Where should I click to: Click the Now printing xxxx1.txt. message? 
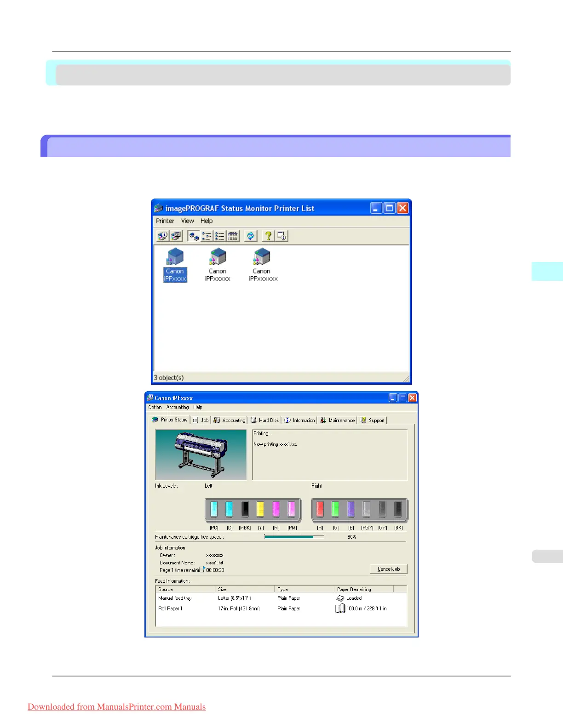[275, 444]
